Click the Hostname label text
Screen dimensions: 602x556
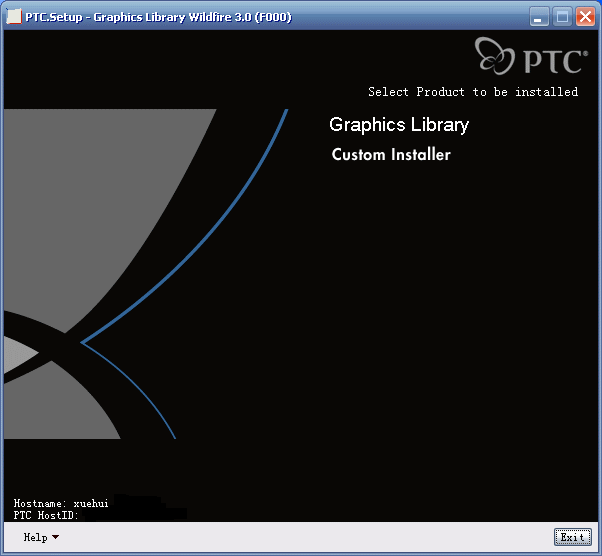[x=40, y=503]
